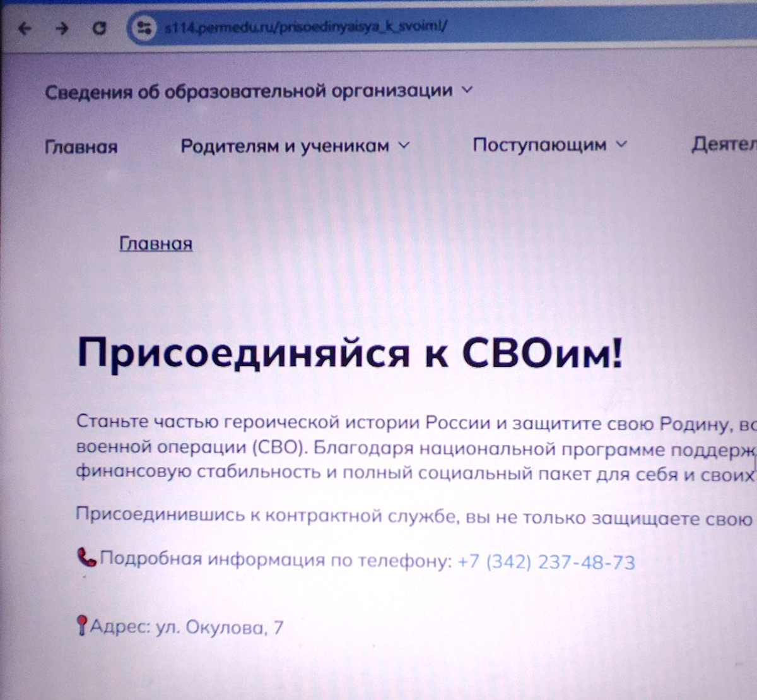Open site information icon in address bar
The height and width of the screenshot is (700, 757).
point(144,28)
